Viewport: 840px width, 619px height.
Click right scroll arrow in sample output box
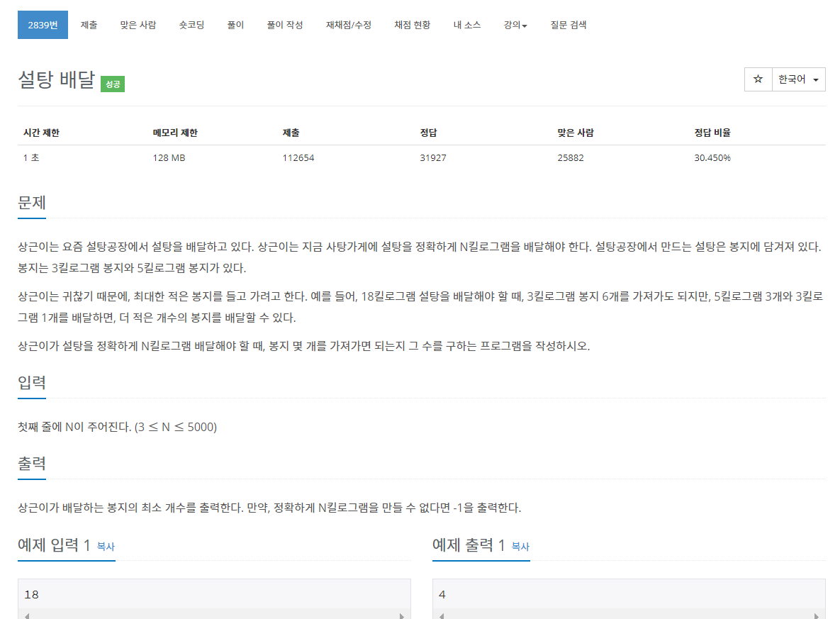tap(817, 615)
